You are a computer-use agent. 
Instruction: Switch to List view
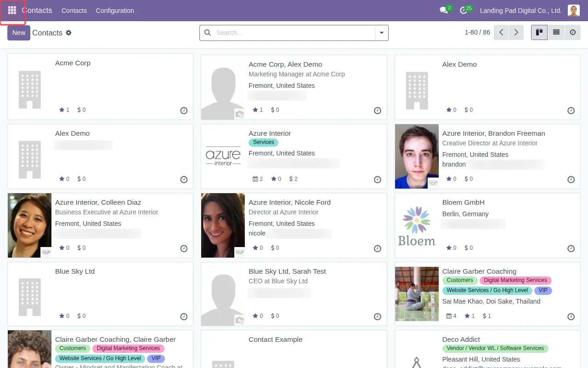coord(556,32)
